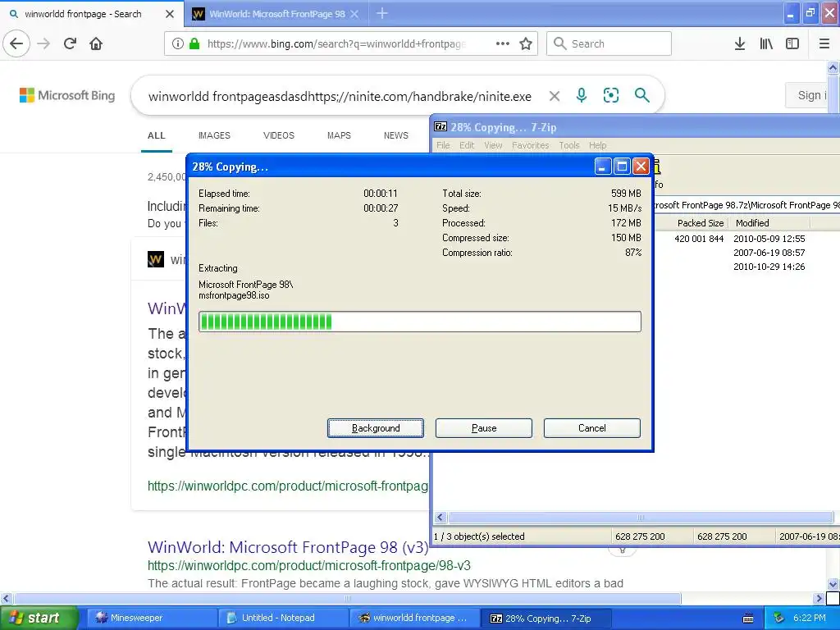Click the Firefox forward arrow button
Image resolution: width=840 pixels, height=630 pixels.
click(43, 43)
